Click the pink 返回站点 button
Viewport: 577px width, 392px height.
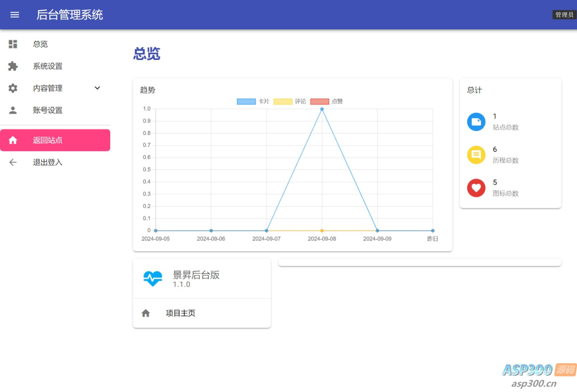coord(55,140)
